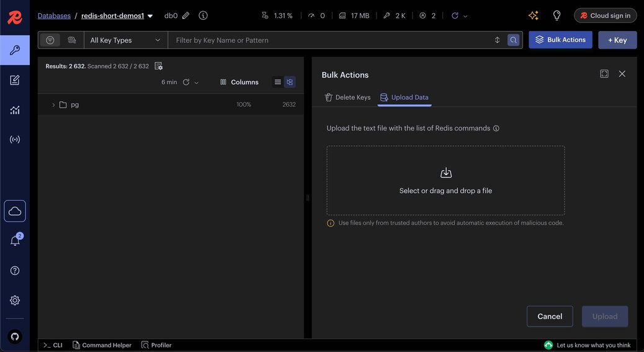
Task: Open the notifications bell
Action: (x=15, y=240)
